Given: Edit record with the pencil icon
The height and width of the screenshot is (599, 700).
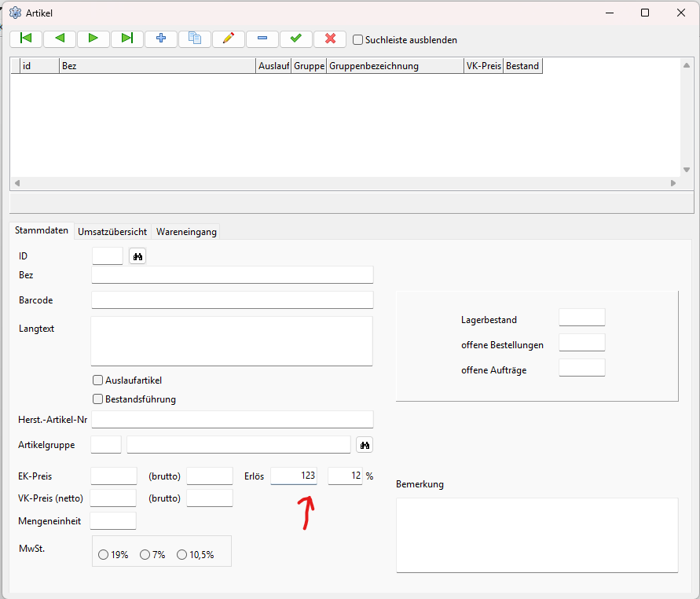Looking at the screenshot, I should [x=229, y=39].
